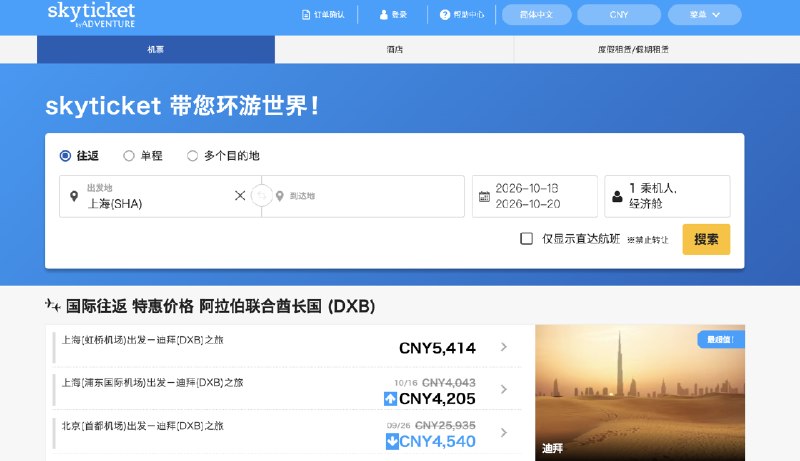This screenshot has height=461, width=800.
Task: Click the 最超值! badge on Dubai image
Action: [x=721, y=340]
